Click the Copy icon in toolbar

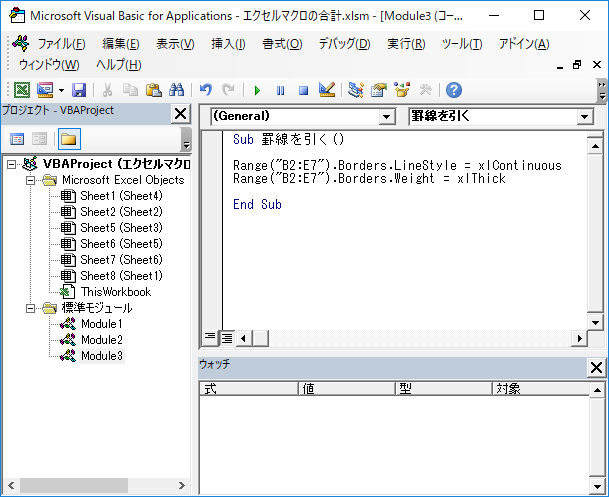(130, 90)
